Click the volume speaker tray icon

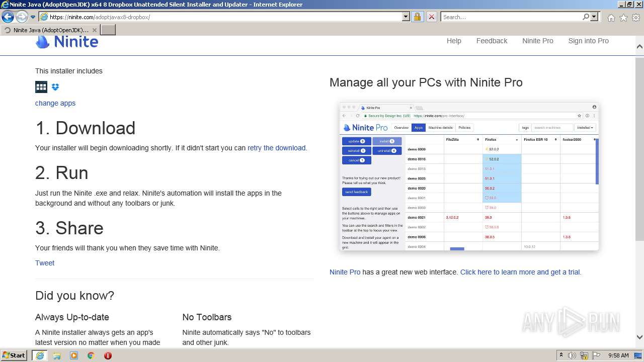click(x=572, y=355)
